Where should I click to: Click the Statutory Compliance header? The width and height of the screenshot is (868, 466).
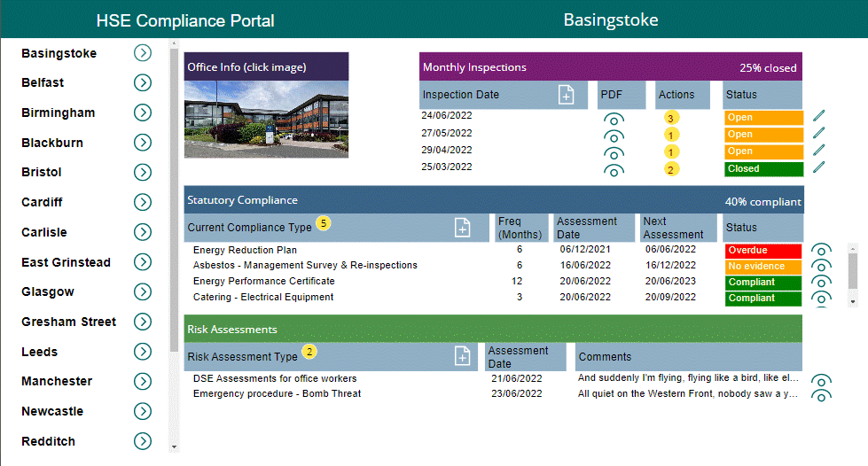click(494, 200)
